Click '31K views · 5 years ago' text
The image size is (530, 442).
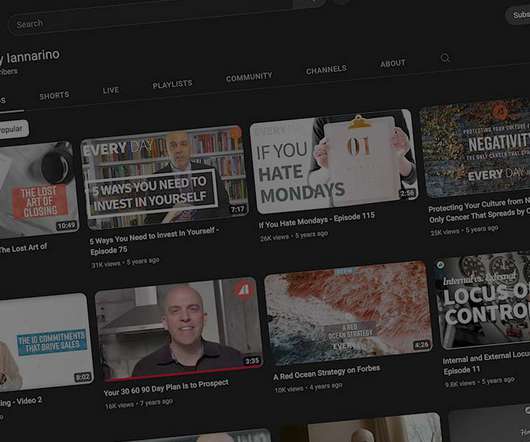[125, 263]
